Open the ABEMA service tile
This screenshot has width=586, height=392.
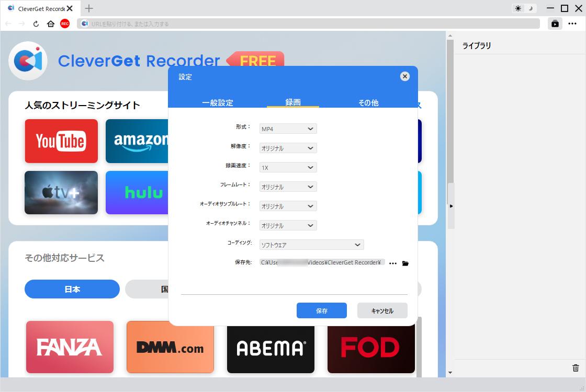pyautogui.click(x=271, y=350)
